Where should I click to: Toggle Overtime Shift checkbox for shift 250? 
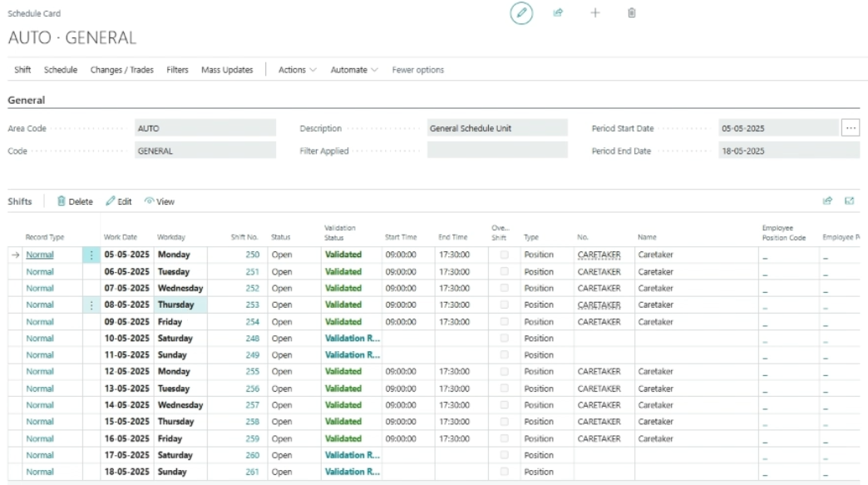[x=504, y=255]
